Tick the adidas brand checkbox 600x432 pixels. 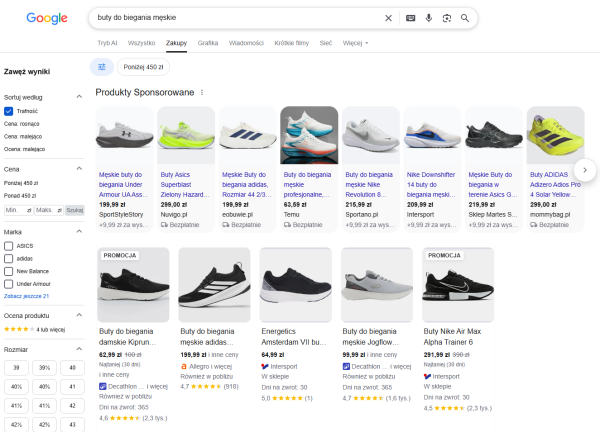[8, 259]
